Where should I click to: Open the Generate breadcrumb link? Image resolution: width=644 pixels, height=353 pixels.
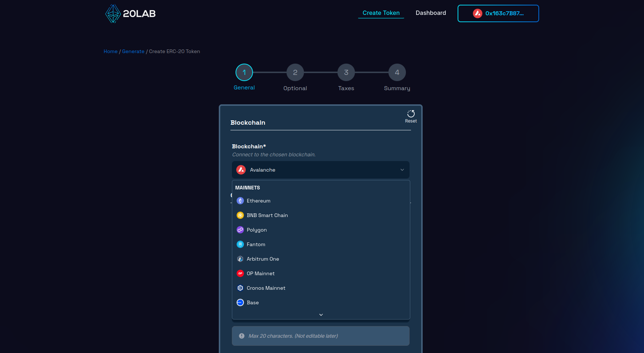tap(133, 51)
